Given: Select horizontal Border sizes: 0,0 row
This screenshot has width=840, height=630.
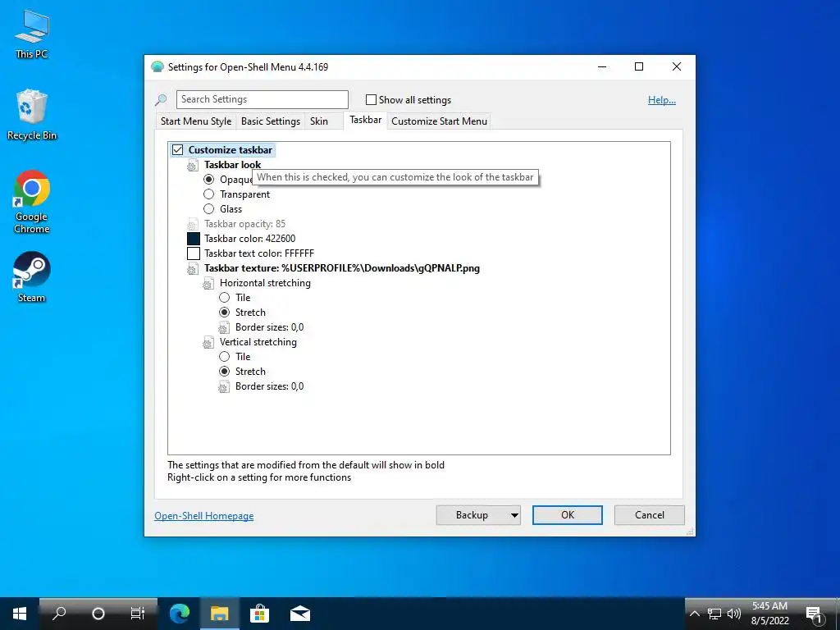Looking at the screenshot, I should tap(269, 327).
